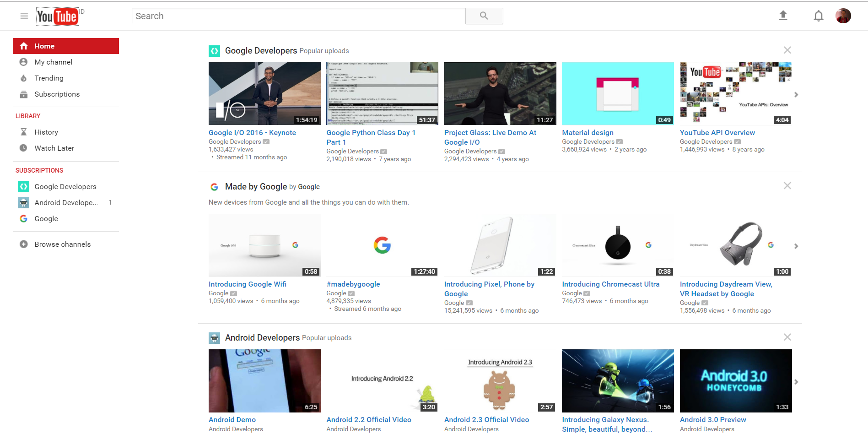Click the Home house icon in sidebar

24,46
